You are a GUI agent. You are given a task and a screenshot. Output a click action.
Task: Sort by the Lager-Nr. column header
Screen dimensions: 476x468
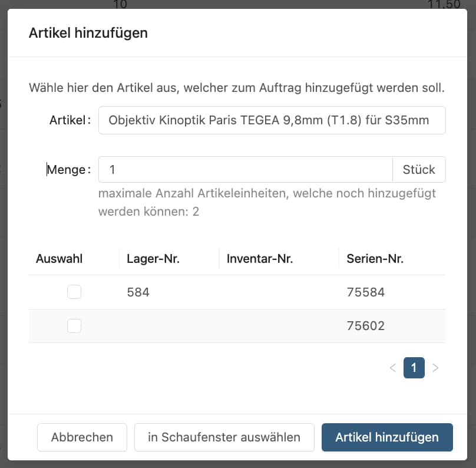[x=153, y=258]
